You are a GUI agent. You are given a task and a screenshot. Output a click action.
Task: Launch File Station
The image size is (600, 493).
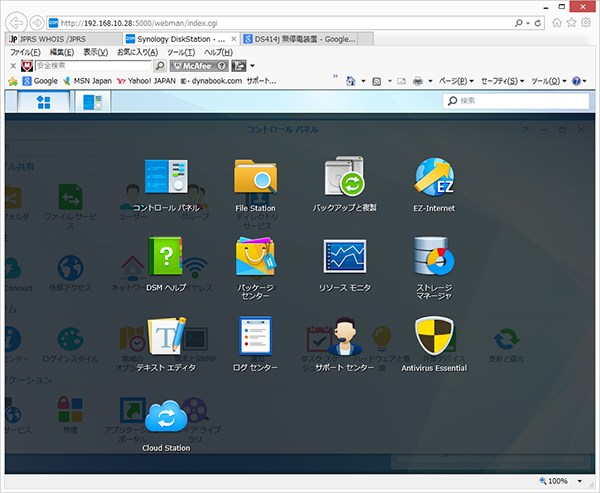tap(255, 177)
